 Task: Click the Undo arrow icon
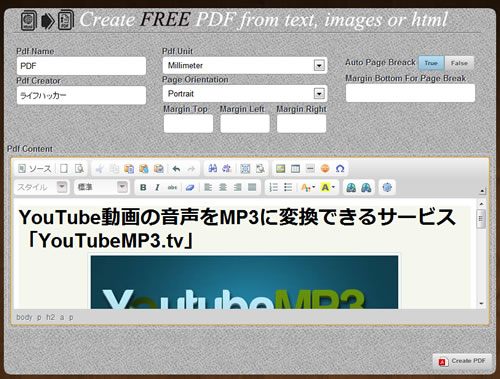click(176, 169)
